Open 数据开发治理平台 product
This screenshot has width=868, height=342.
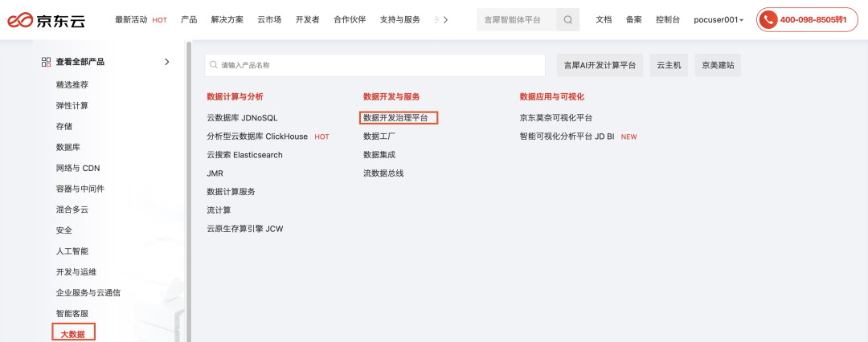[395, 118]
